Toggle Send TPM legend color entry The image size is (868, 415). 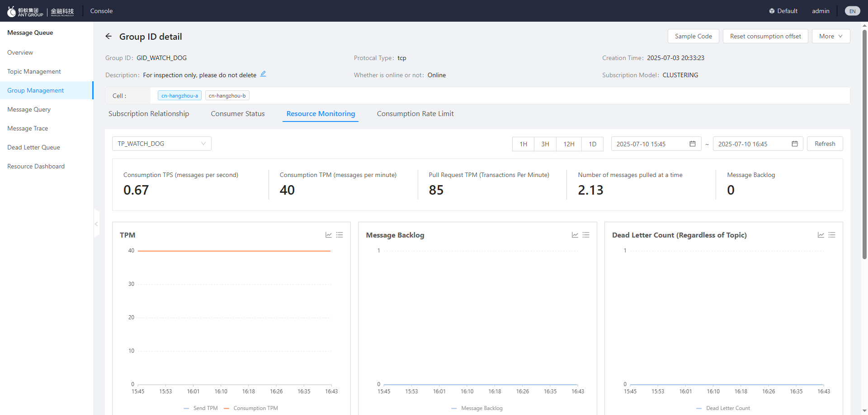tap(201, 408)
